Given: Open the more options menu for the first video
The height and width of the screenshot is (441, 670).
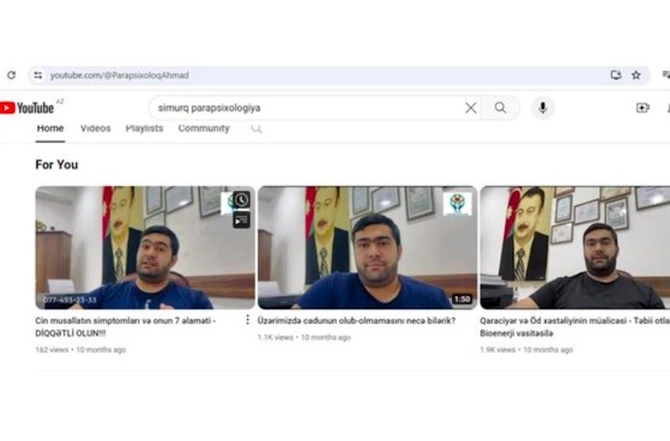Looking at the screenshot, I should point(247,320).
